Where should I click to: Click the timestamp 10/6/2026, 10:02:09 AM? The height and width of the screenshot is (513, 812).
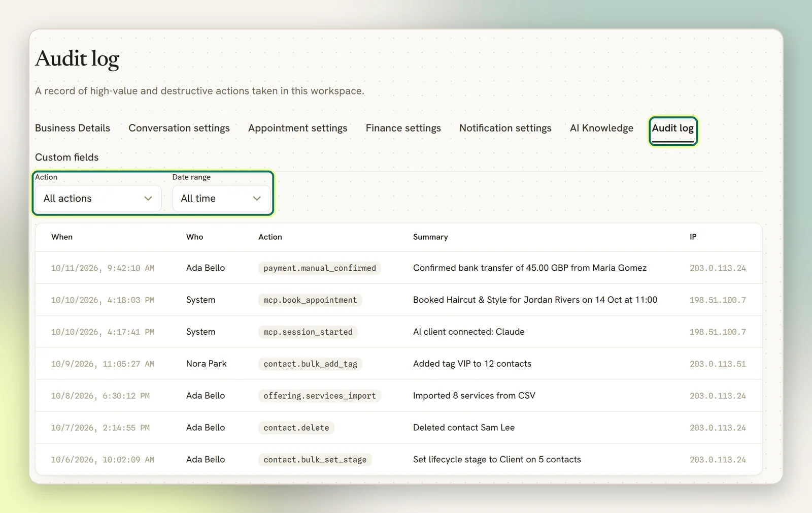[103, 460]
